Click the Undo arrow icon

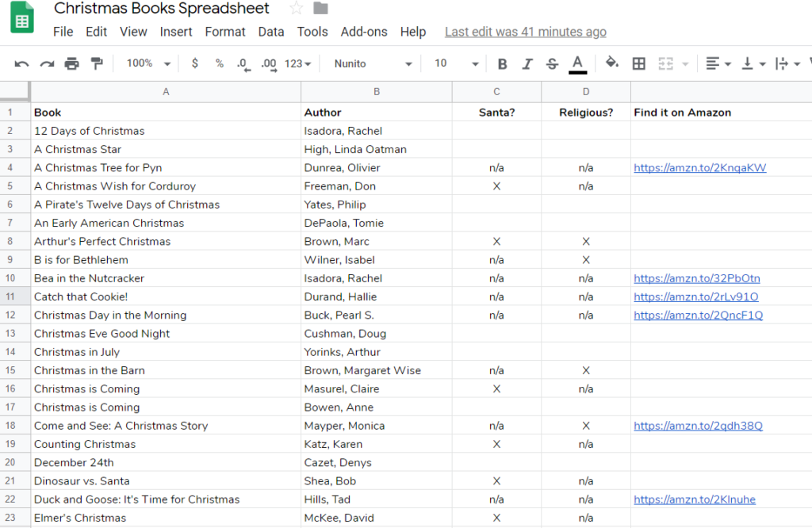(21, 63)
